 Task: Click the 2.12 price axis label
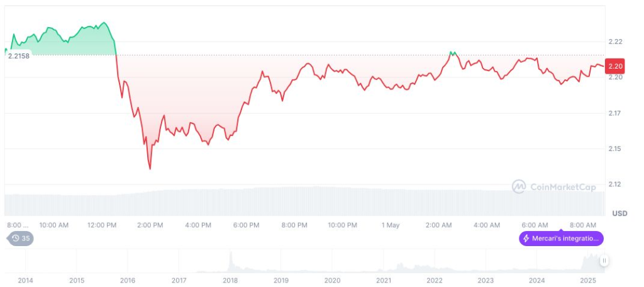coord(614,184)
